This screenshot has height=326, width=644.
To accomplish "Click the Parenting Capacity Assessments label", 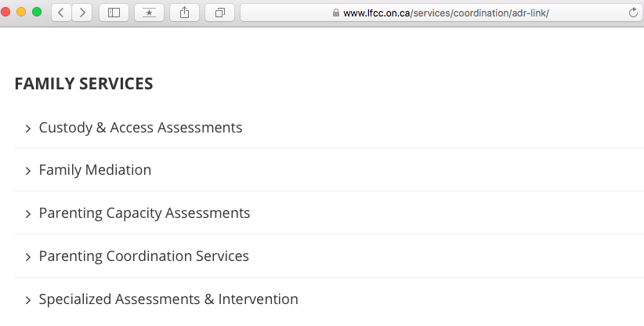I will coord(144,213).
